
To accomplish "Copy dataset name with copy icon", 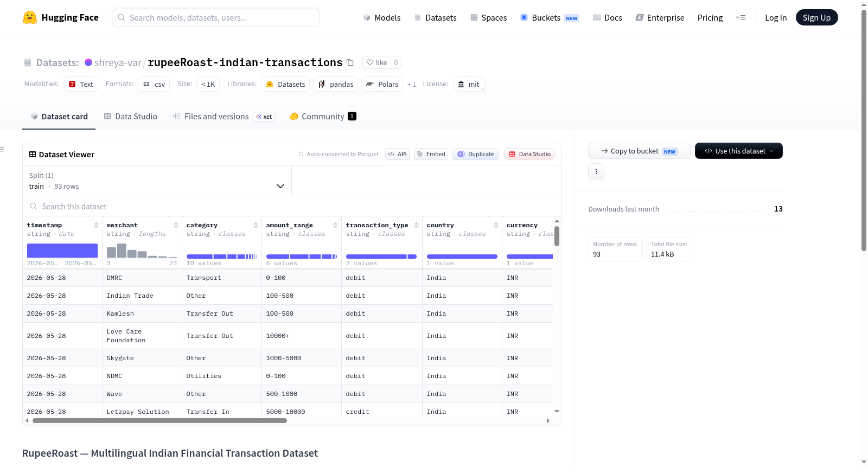I will (350, 63).
